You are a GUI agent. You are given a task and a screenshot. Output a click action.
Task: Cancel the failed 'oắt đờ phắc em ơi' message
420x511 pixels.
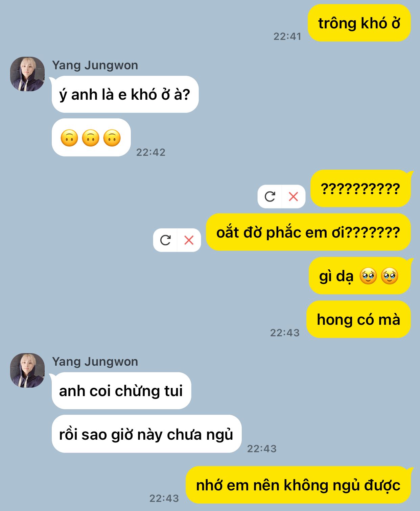pyautogui.click(x=189, y=240)
